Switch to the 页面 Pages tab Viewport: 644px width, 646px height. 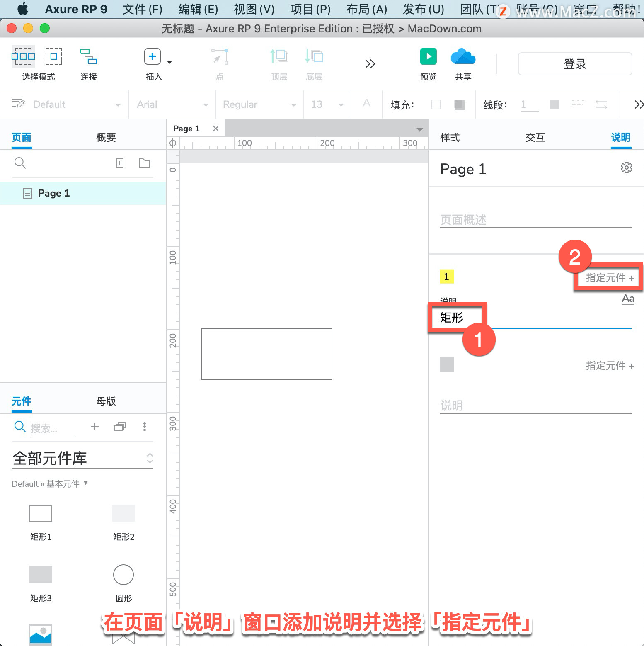22,137
